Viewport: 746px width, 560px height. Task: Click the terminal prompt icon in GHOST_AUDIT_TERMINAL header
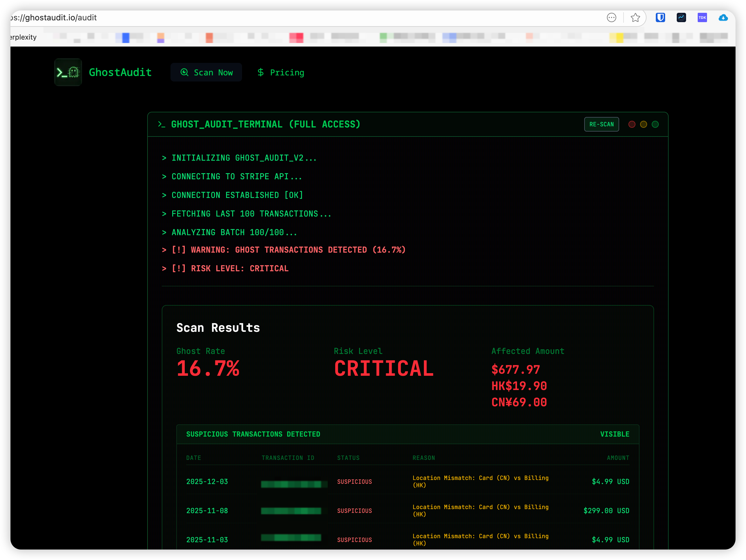(x=162, y=125)
